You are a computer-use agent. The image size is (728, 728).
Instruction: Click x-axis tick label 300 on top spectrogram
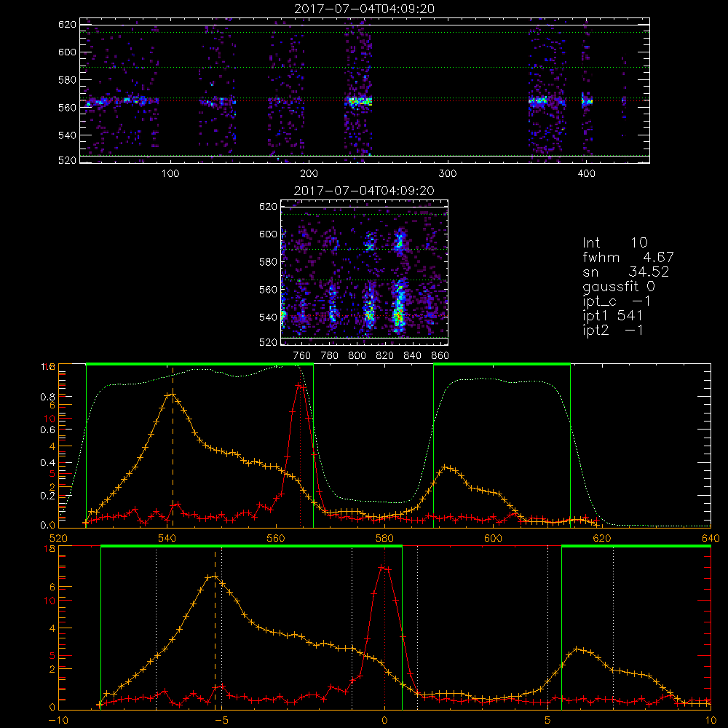point(448,174)
